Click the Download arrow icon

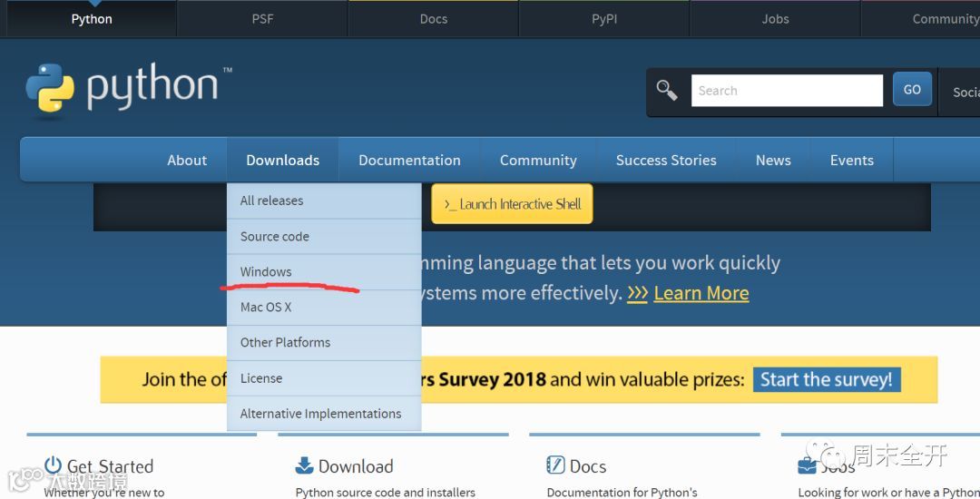pyautogui.click(x=304, y=465)
